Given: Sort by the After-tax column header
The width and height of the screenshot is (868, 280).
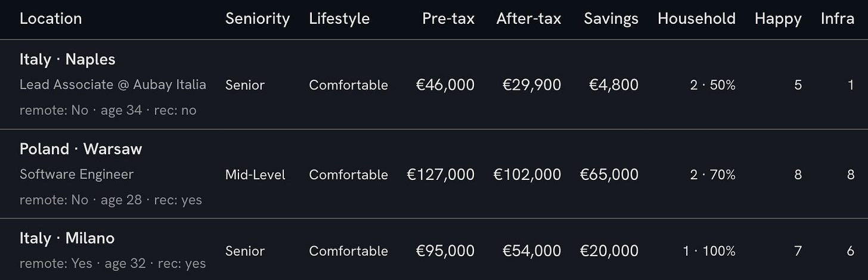Looking at the screenshot, I should click(529, 18).
